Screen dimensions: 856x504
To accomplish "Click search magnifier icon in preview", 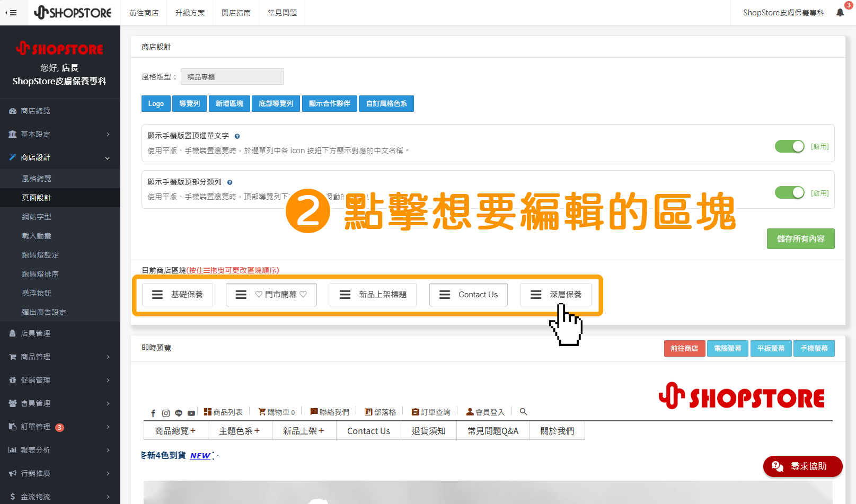I will 523,412.
